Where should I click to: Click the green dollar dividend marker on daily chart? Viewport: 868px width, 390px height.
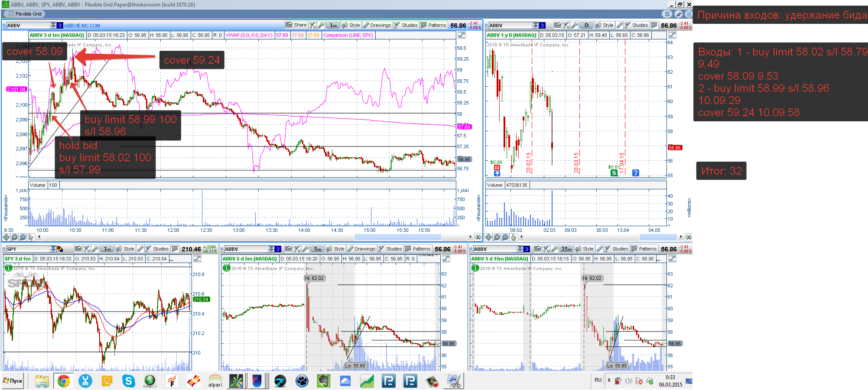tap(614, 173)
